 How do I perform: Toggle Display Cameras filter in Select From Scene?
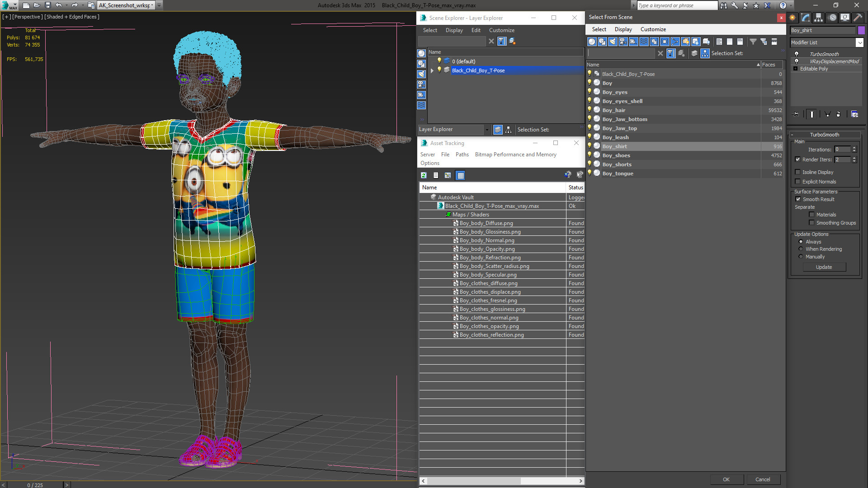click(x=623, y=42)
